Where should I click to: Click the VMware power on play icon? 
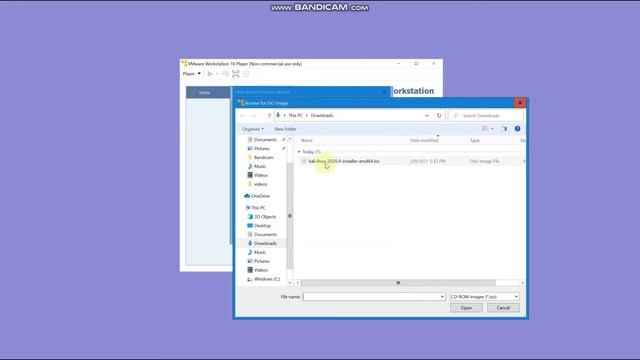coord(210,74)
